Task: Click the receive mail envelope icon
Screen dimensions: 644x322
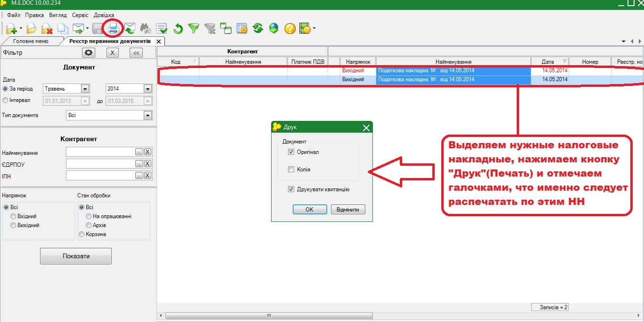Action: [x=130, y=29]
